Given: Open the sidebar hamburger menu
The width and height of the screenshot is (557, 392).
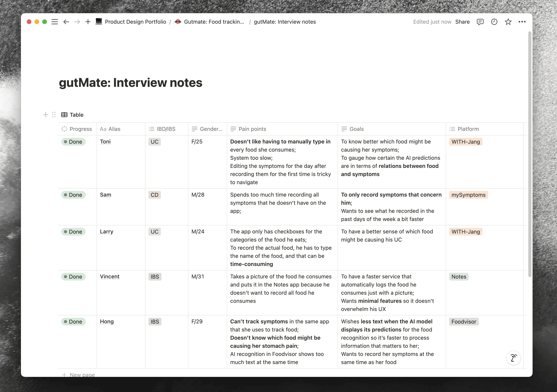Looking at the screenshot, I should [x=55, y=22].
